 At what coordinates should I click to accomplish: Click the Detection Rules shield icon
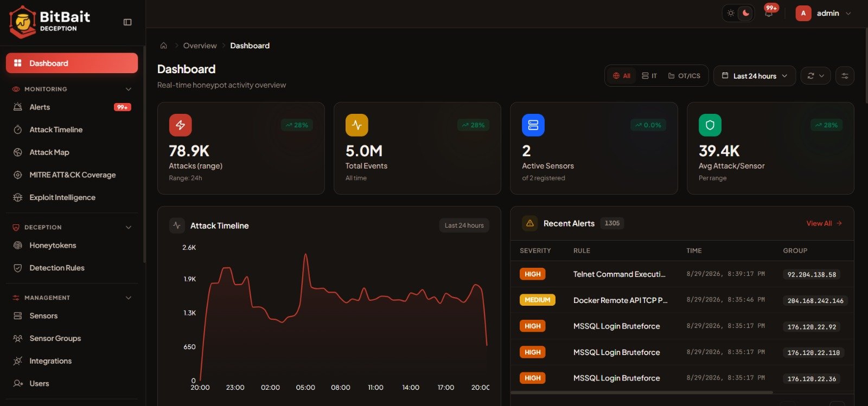click(x=18, y=268)
